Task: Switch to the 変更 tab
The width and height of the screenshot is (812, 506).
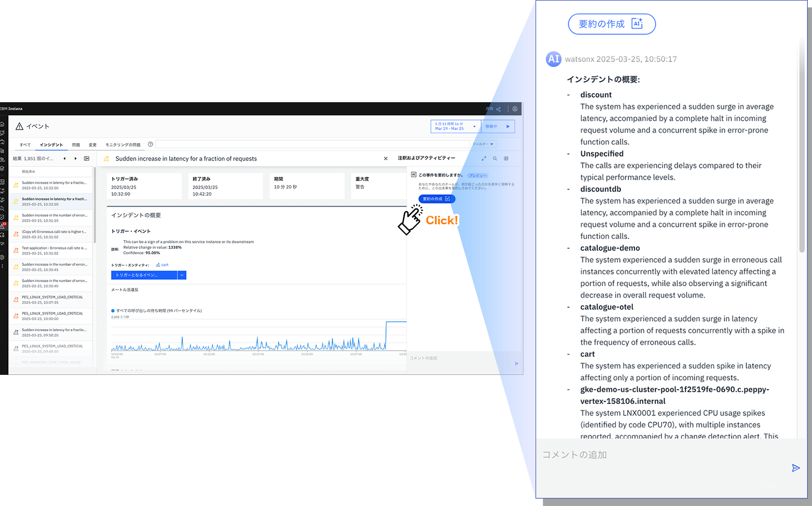Action: pyautogui.click(x=93, y=145)
